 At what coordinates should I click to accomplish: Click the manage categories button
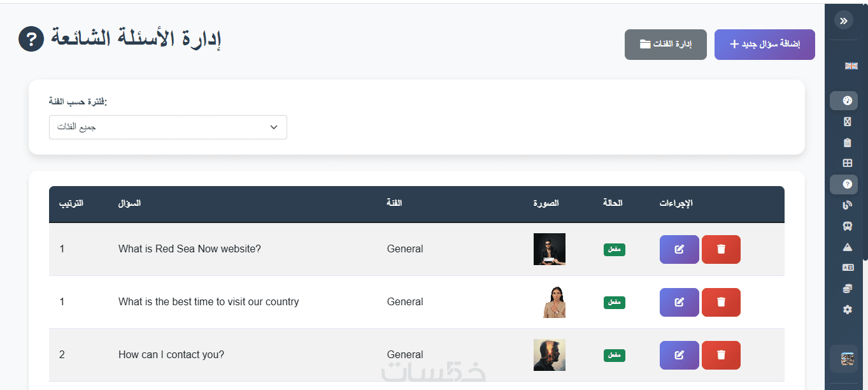[665, 45]
